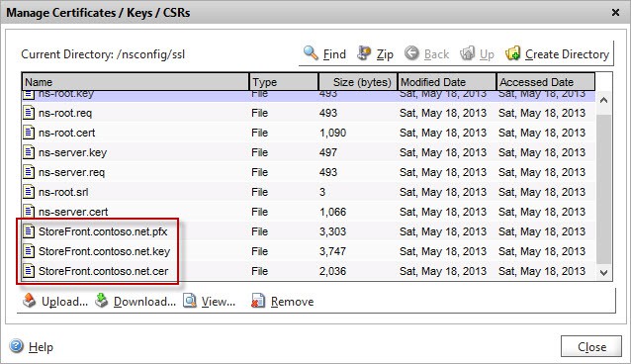631x364 pixels.
Task: Choose the Remove link
Action: pyautogui.click(x=292, y=302)
